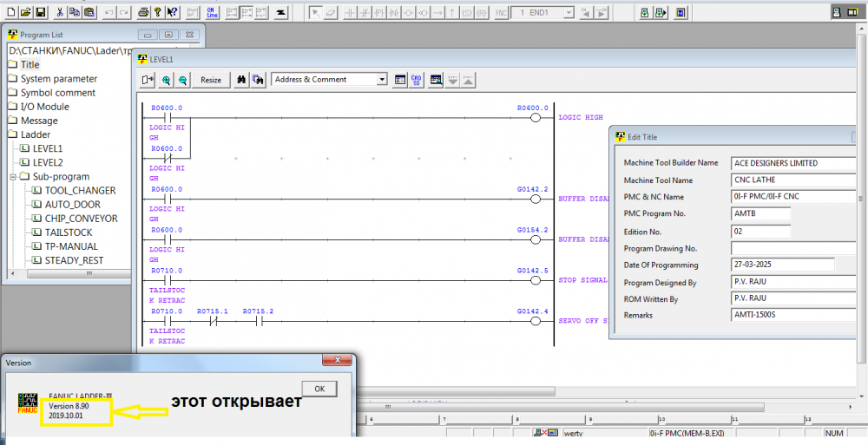Select the eraser tool in ladder toolbar

coord(331,11)
